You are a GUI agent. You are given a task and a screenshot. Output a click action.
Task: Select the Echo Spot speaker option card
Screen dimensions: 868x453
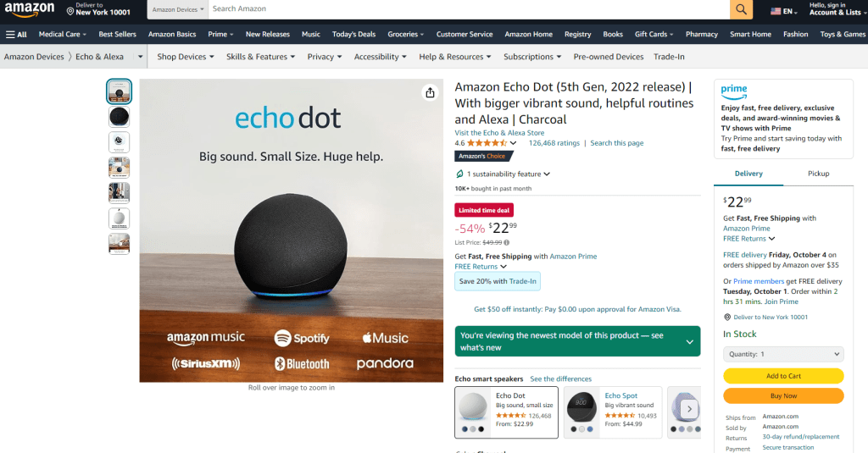click(x=613, y=412)
